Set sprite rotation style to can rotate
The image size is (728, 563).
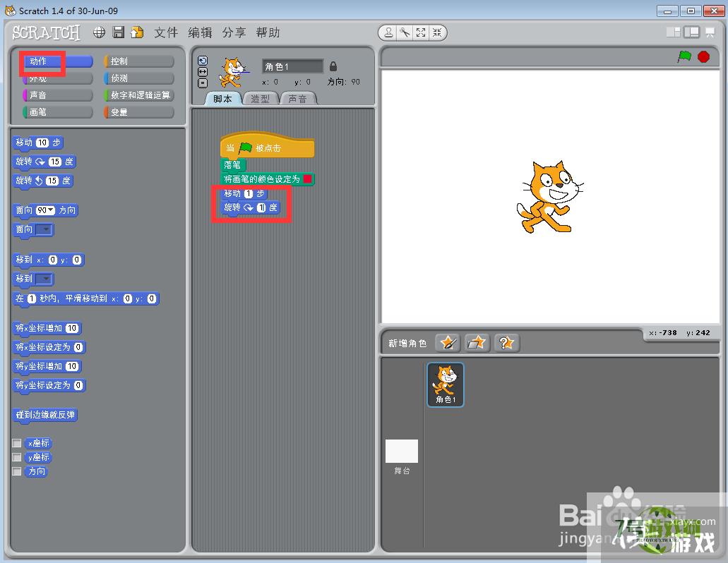click(x=203, y=61)
